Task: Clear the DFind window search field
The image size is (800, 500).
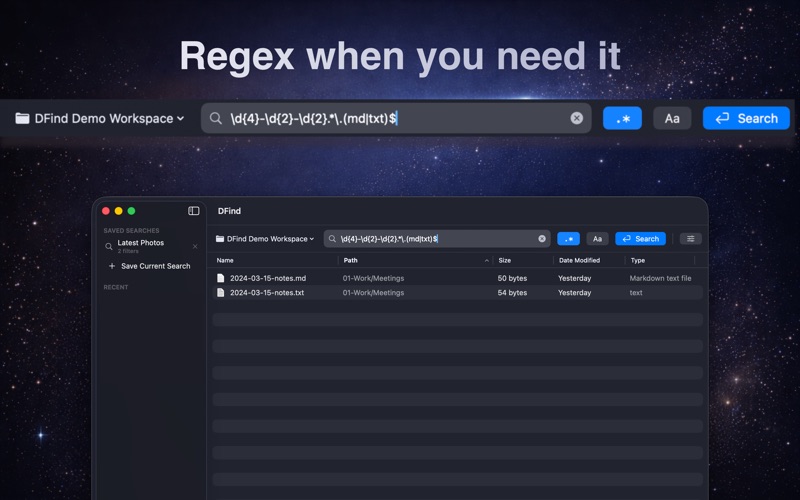Action: click(x=542, y=239)
